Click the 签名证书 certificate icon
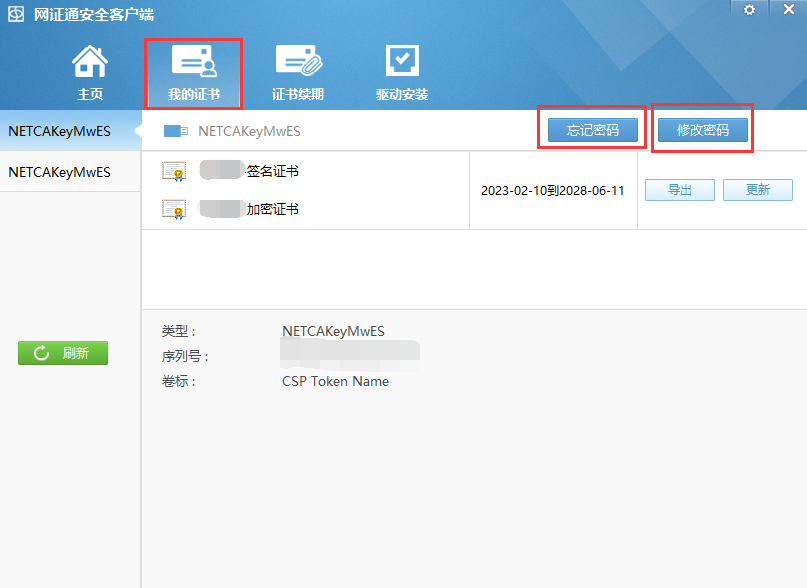807x588 pixels. pos(174,171)
